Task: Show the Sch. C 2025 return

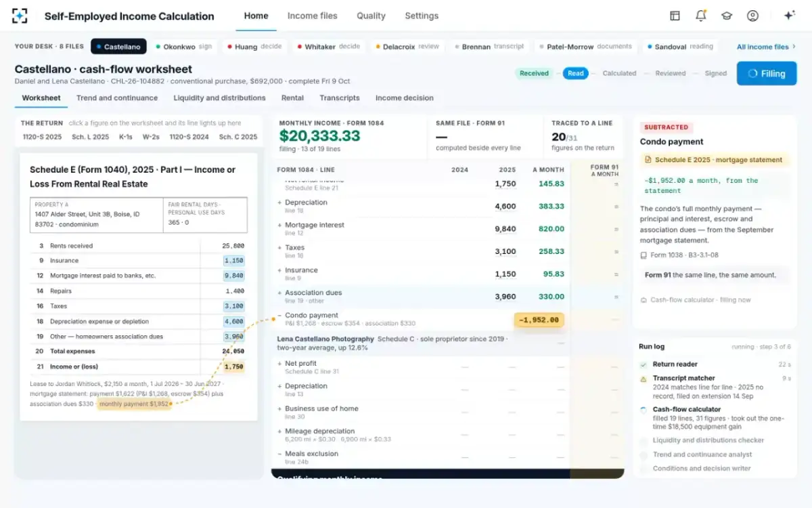Action: 238,137
